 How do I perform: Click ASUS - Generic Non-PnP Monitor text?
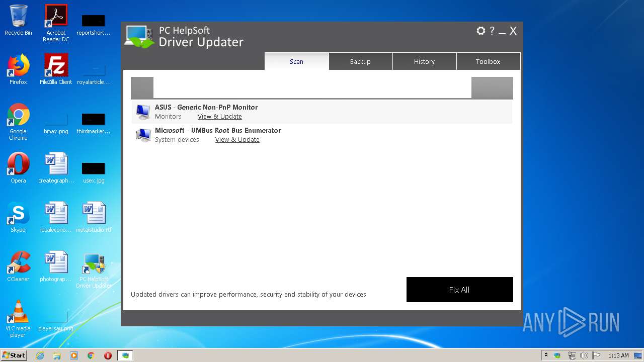tap(206, 107)
